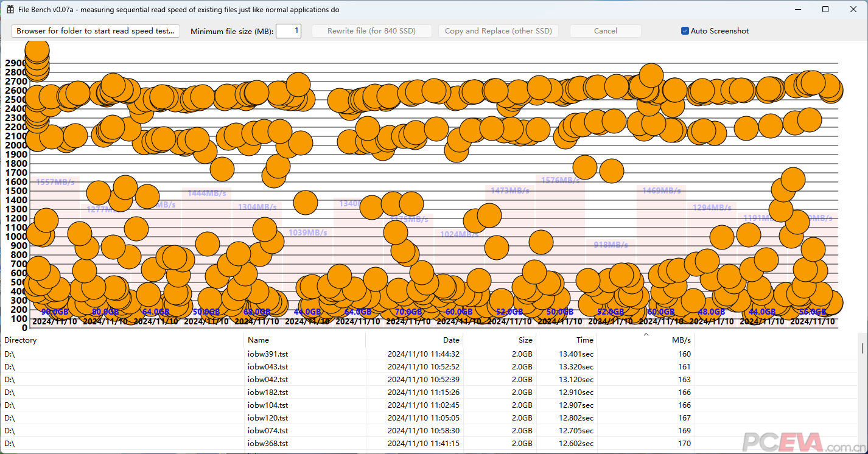
Task: Sort list by Time column header
Action: coord(566,340)
